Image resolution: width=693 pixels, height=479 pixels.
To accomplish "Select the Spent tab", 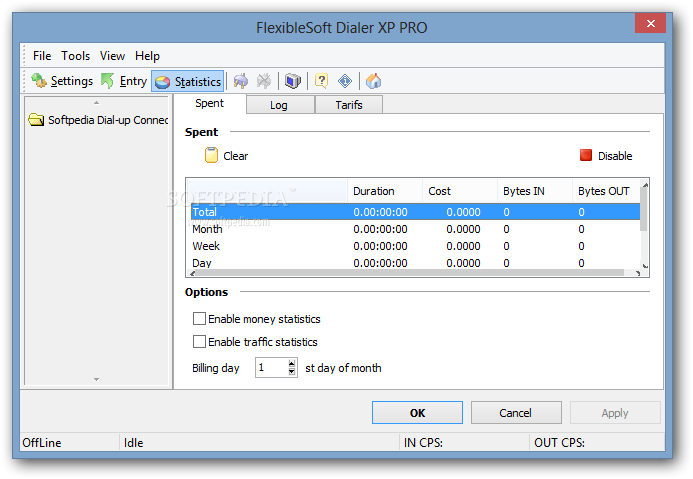I will 209,103.
